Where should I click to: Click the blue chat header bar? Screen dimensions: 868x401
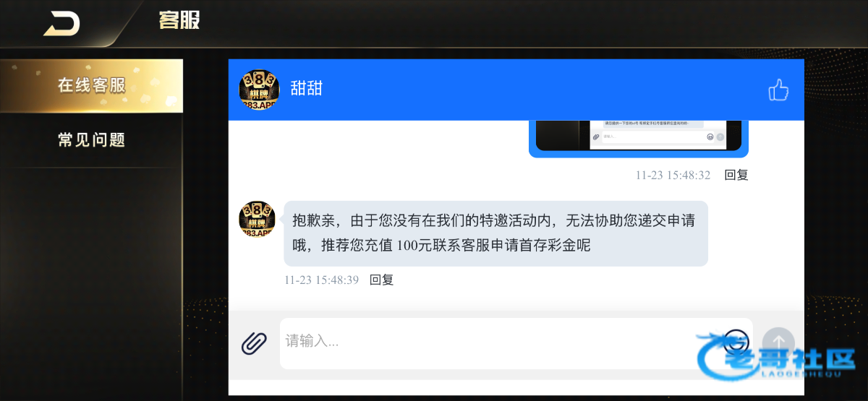click(x=516, y=90)
